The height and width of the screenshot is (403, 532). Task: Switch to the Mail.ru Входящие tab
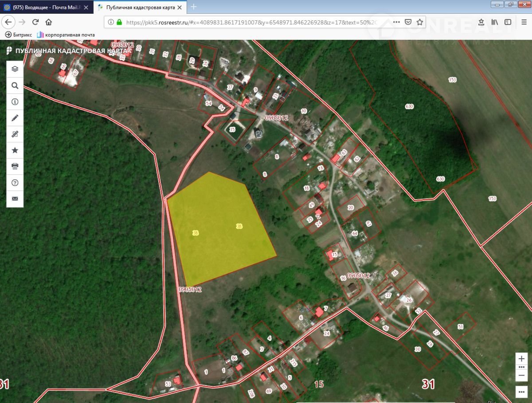[x=47, y=7]
